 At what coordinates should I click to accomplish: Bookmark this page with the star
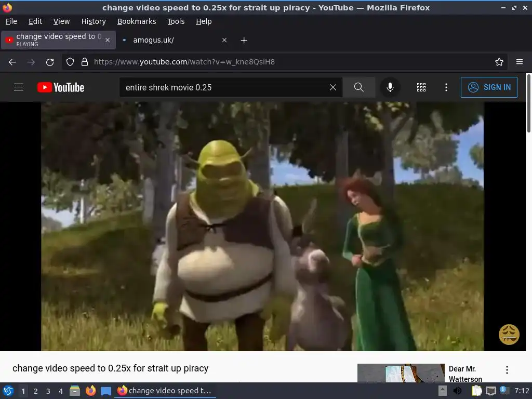(499, 62)
